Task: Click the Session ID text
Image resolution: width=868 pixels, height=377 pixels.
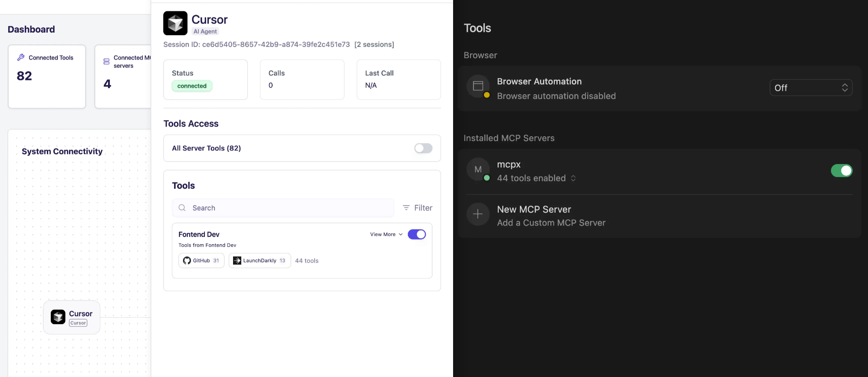Action: point(256,44)
